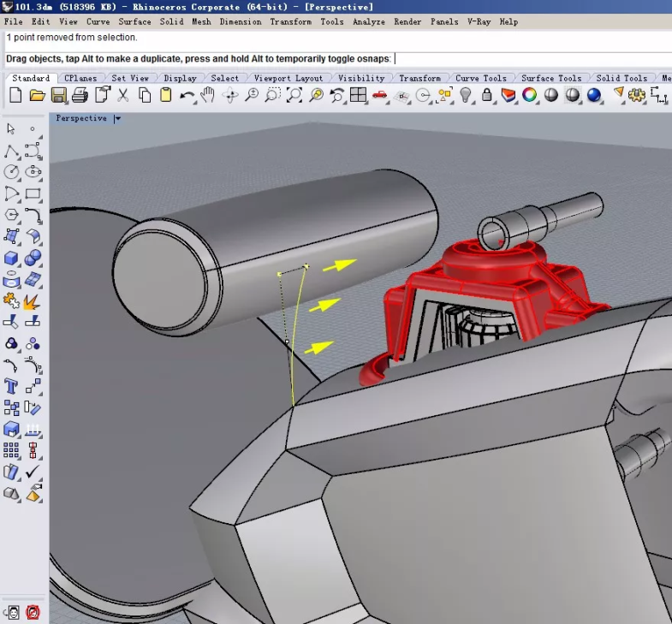Open the Perspective viewport dropdown arrow

[117, 119]
